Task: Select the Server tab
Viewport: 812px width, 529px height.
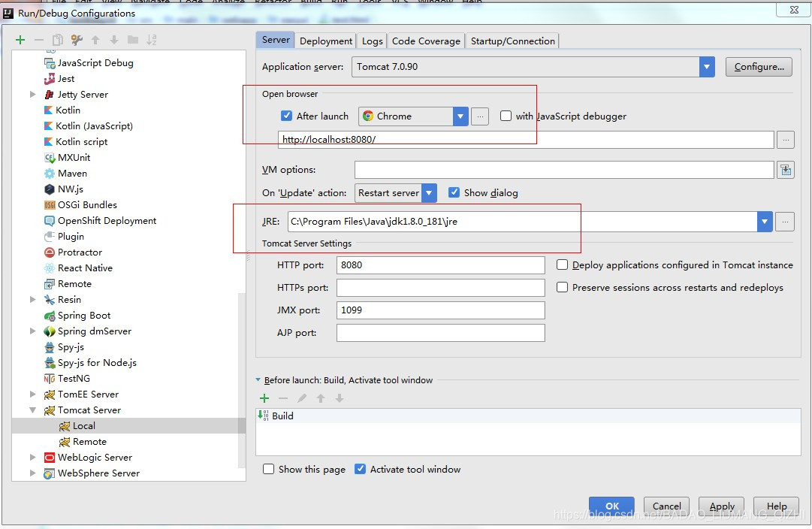Action: tap(276, 40)
